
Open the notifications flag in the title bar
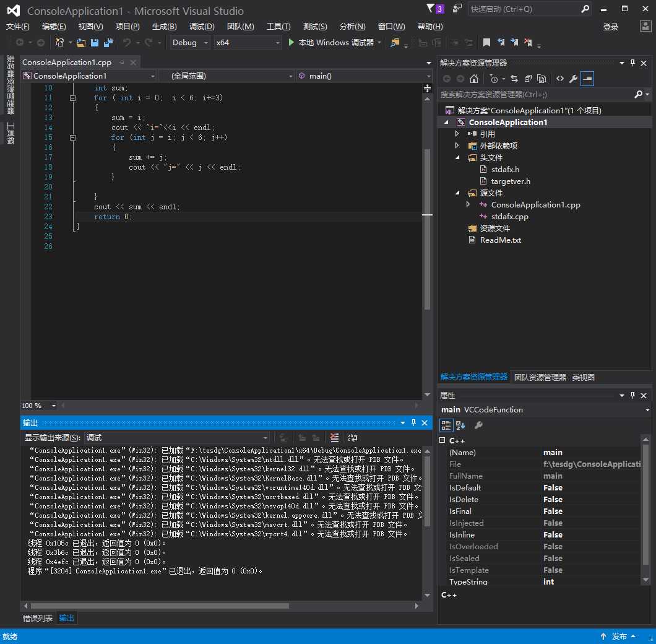pyautogui.click(x=435, y=9)
